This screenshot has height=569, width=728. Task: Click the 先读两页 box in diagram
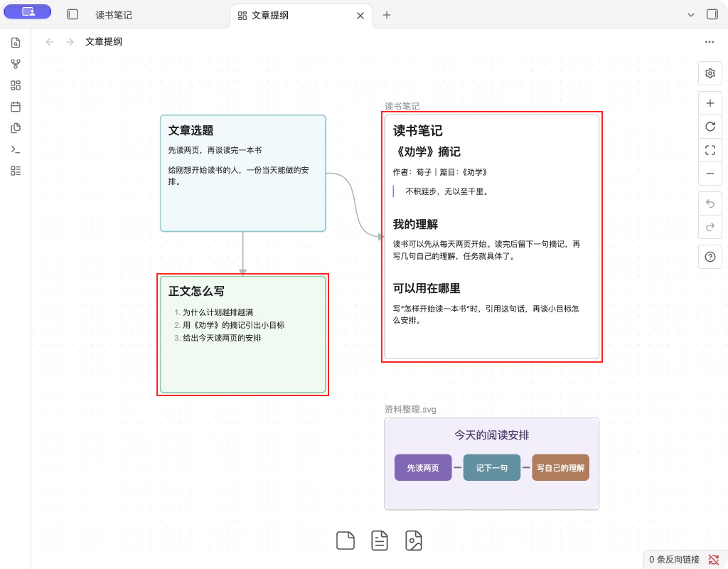click(423, 467)
